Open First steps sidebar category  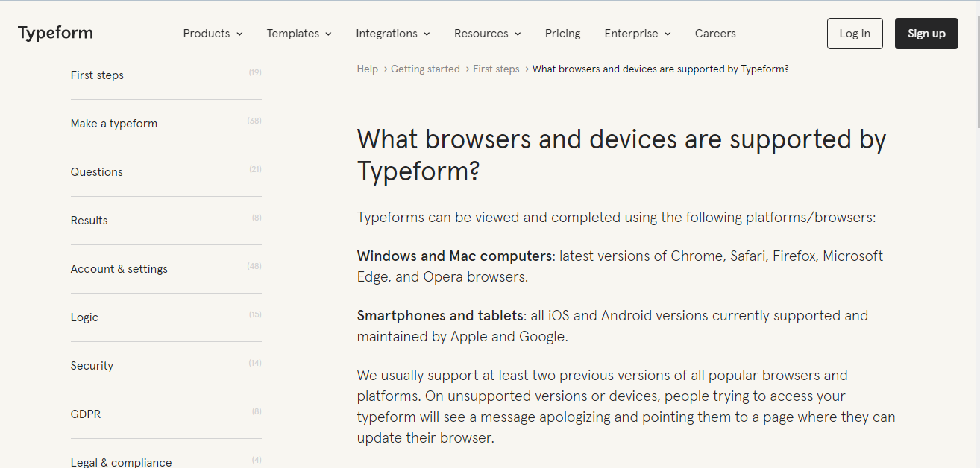97,75
